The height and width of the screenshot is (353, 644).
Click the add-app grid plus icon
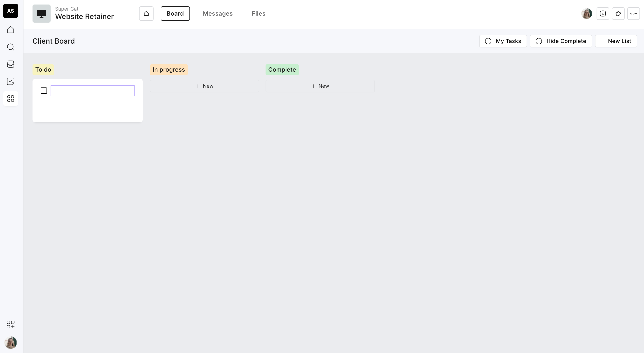[10, 325]
